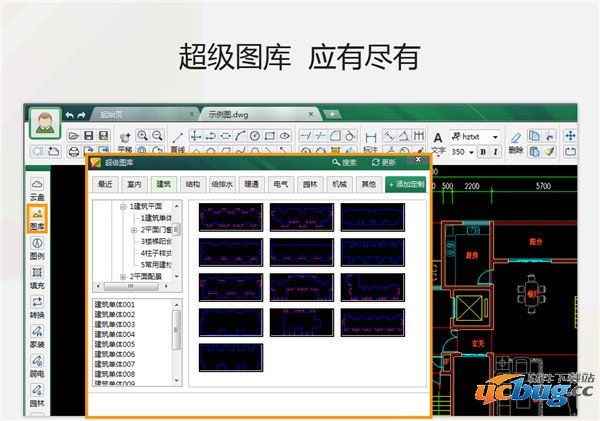This screenshot has height=421, width=600.
Task: Toggle the bold B text button
Action: point(483,152)
